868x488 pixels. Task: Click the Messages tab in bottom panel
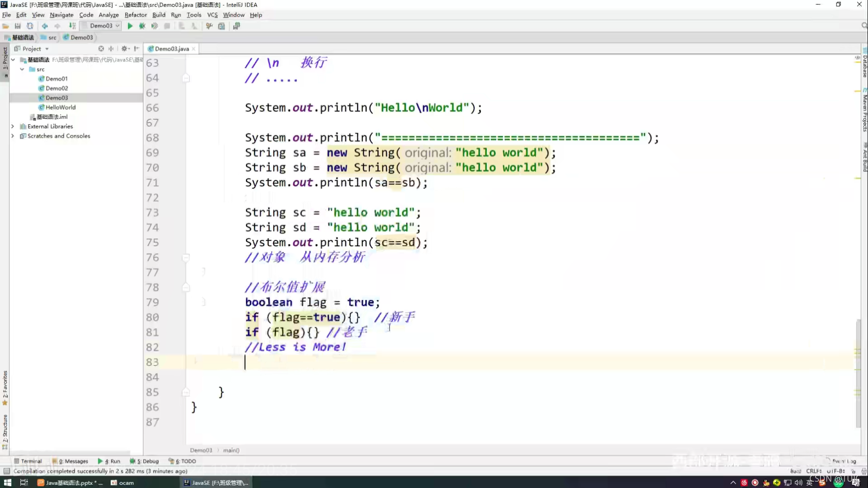(x=73, y=460)
